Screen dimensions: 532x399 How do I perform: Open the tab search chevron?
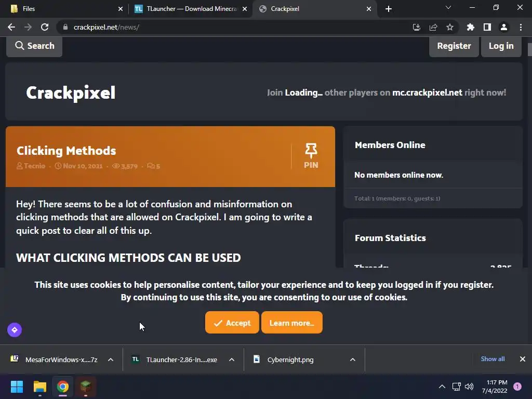click(448, 7)
